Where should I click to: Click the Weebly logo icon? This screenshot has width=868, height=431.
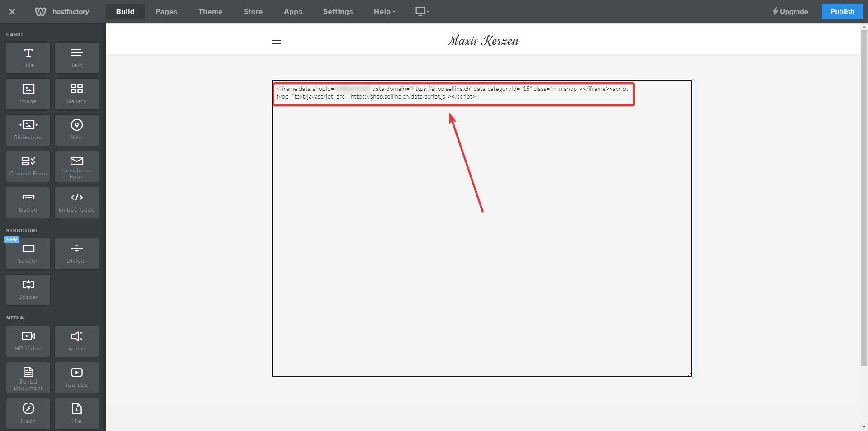(x=40, y=12)
